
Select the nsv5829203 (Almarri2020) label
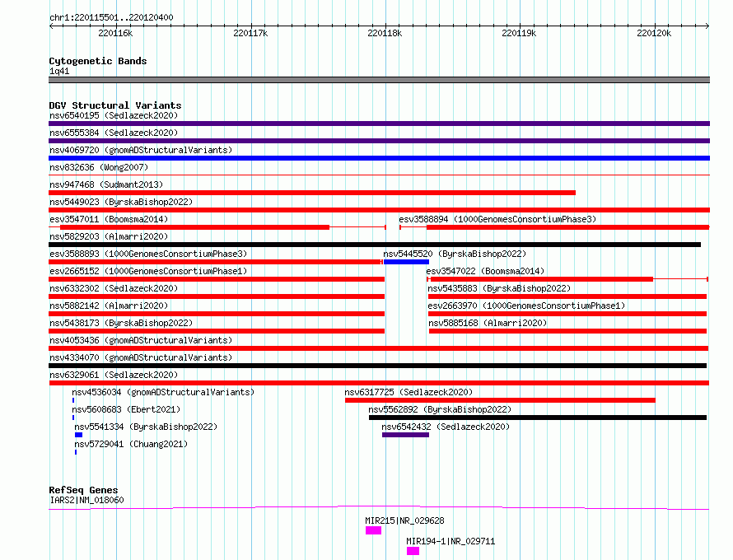click(109, 236)
